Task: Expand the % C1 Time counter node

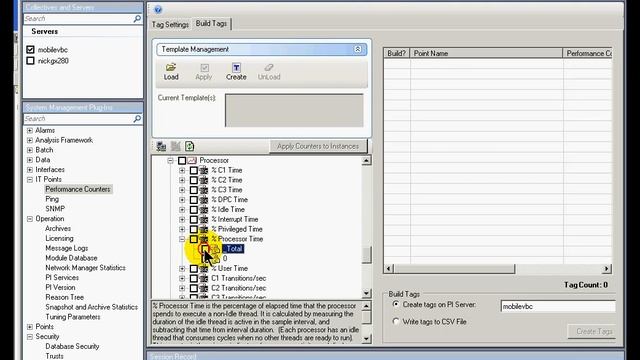Action: point(182,170)
